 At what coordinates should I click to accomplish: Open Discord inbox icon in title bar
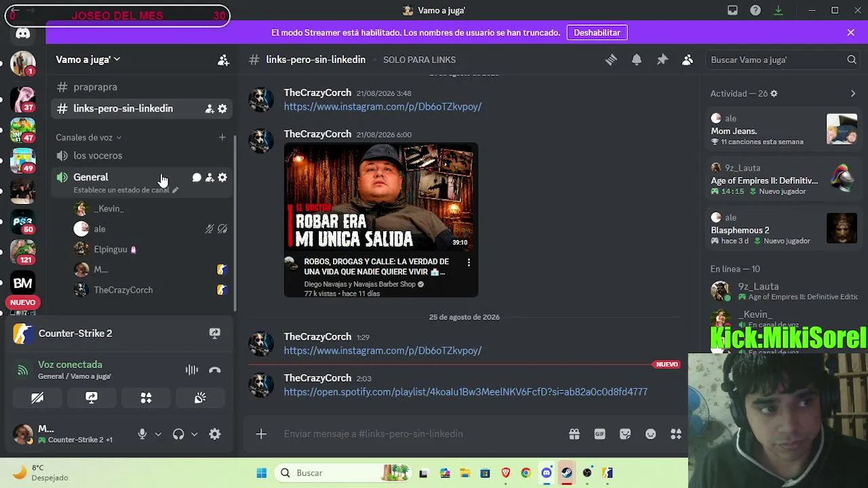click(732, 10)
